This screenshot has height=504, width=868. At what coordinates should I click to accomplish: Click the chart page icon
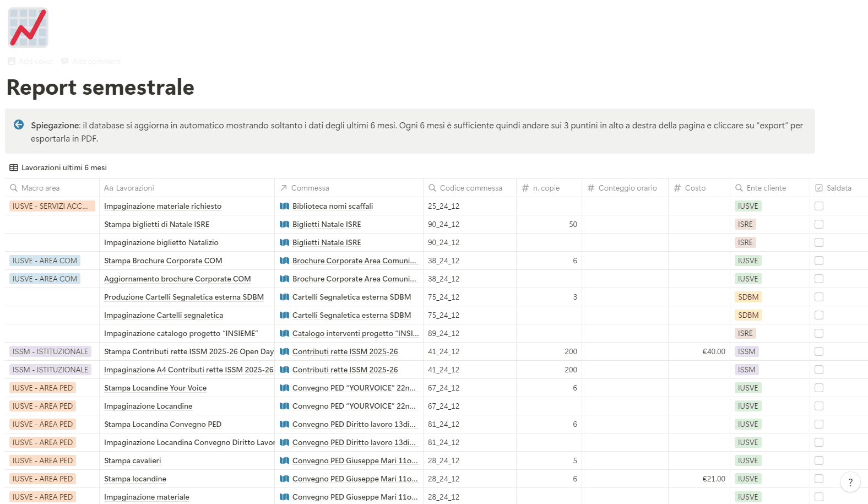[x=28, y=28]
